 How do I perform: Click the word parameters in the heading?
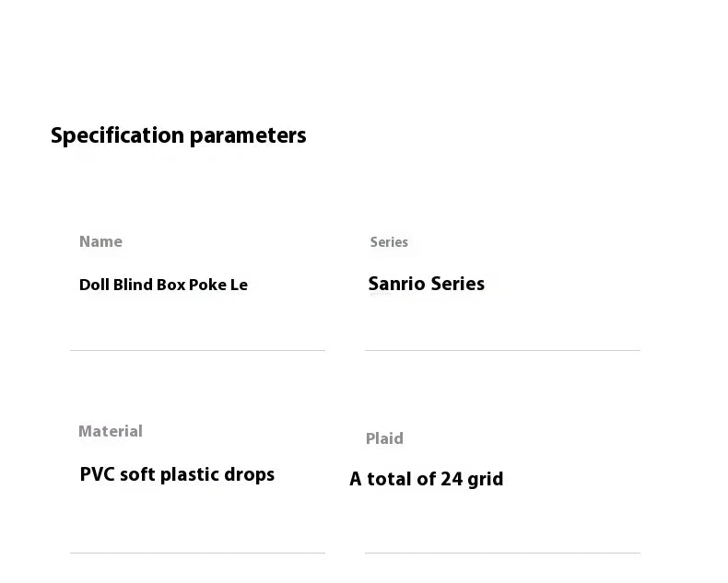[x=248, y=136]
